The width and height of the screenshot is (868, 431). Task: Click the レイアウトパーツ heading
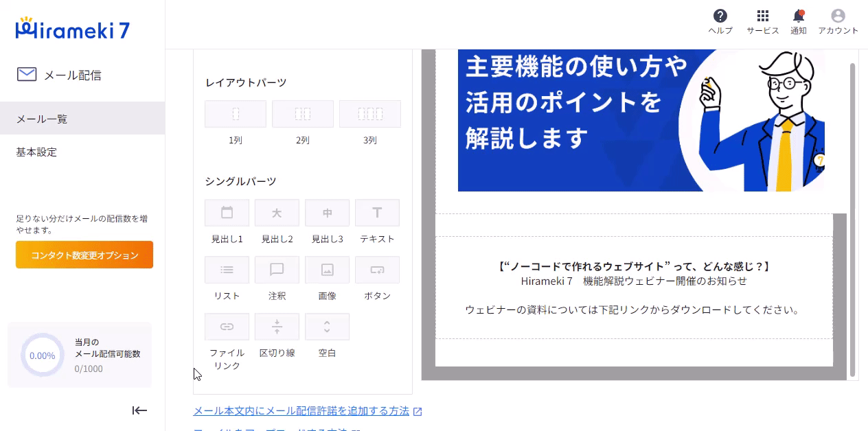point(246,82)
